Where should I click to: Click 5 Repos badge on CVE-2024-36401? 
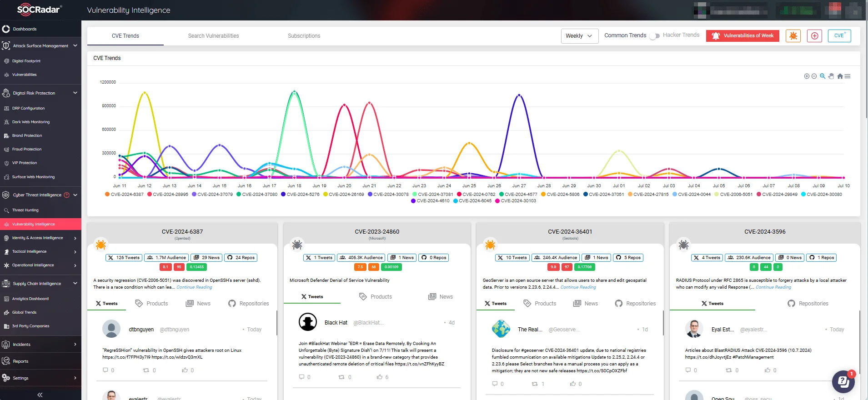(x=628, y=258)
